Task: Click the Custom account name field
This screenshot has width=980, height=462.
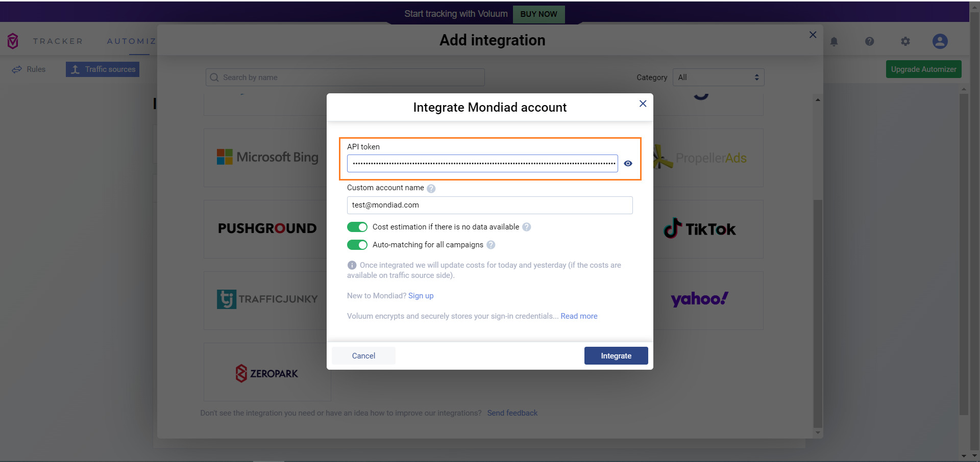Action: [x=489, y=205]
